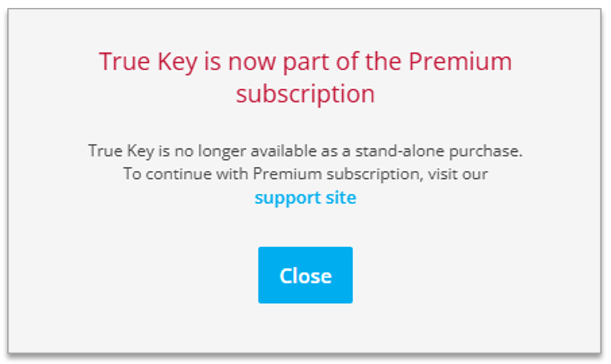This screenshot has height=364, width=611.
Task: Dismiss the True Key Premium dialog
Action: click(x=305, y=275)
